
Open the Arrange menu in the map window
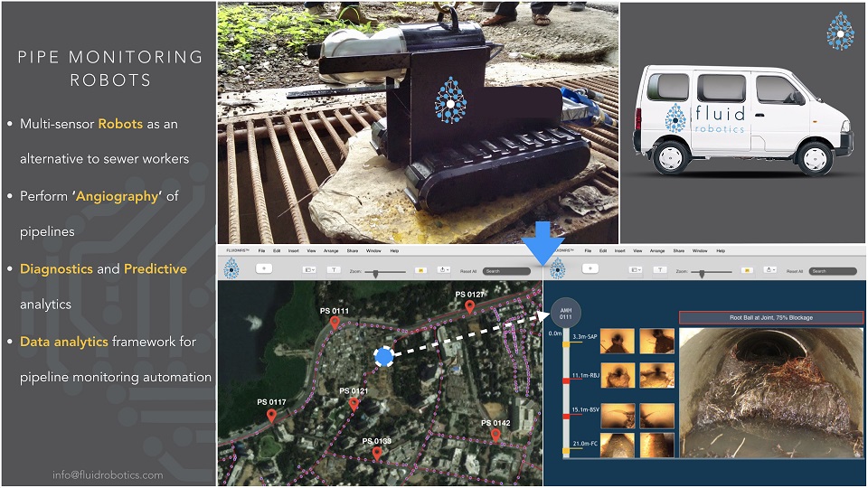tap(331, 250)
